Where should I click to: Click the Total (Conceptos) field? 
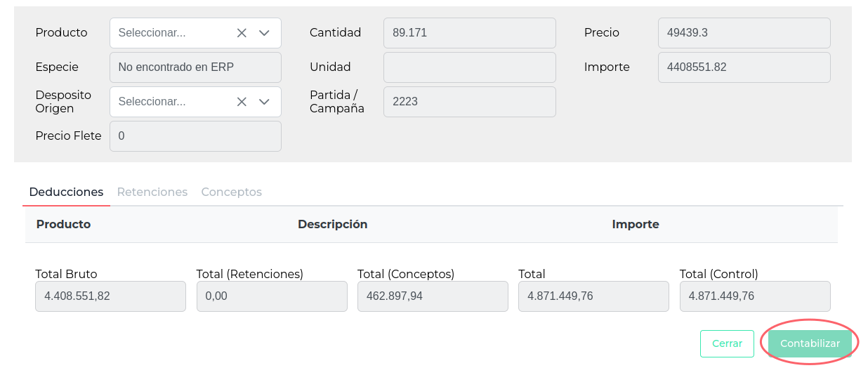tap(433, 296)
